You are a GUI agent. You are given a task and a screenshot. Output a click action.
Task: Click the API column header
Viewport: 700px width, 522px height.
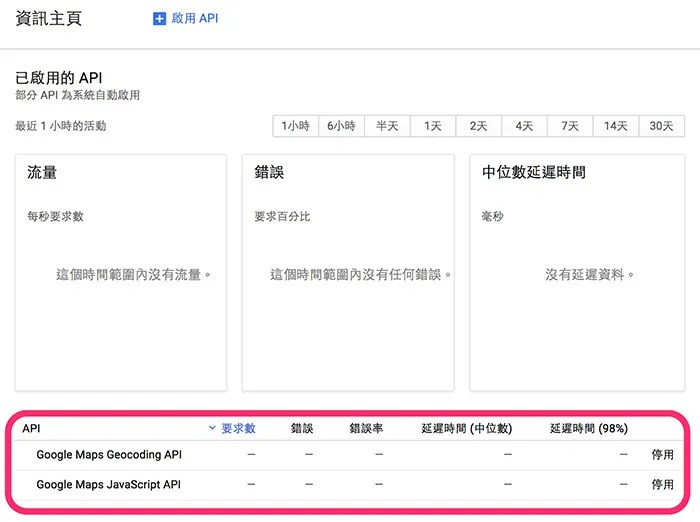(31, 428)
